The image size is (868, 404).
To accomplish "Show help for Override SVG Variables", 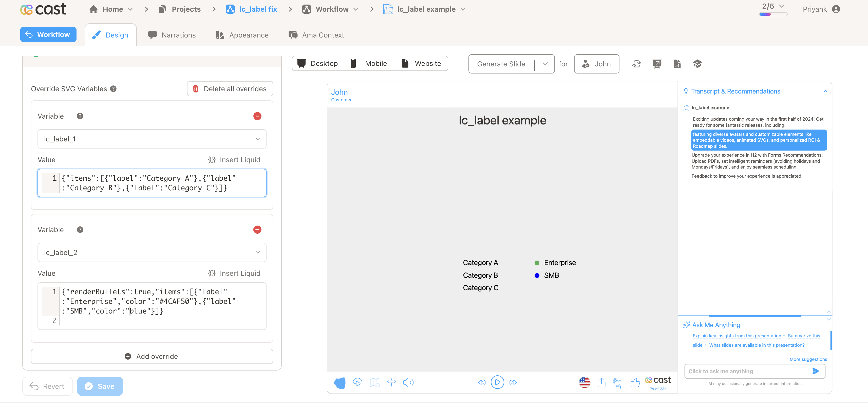I will point(114,89).
